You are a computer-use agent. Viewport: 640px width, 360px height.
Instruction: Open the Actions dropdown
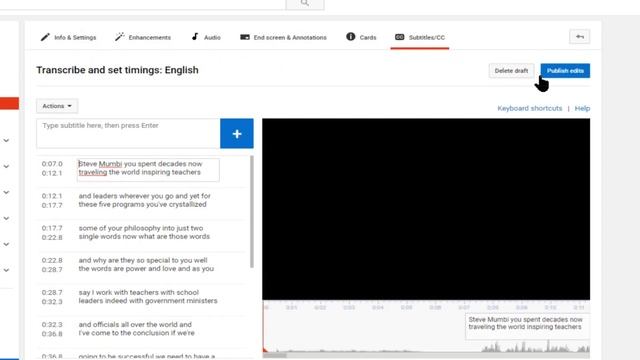(x=57, y=106)
